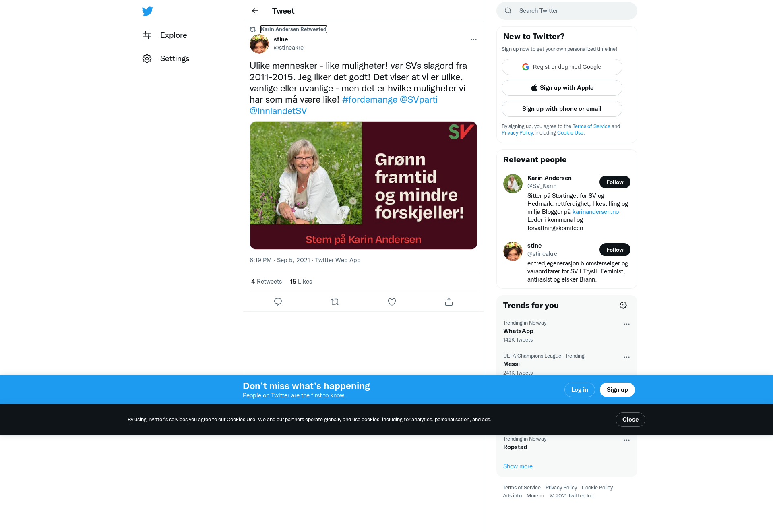773x532 pixels.
Task: Expand the More footer links menu
Action: [535, 496]
